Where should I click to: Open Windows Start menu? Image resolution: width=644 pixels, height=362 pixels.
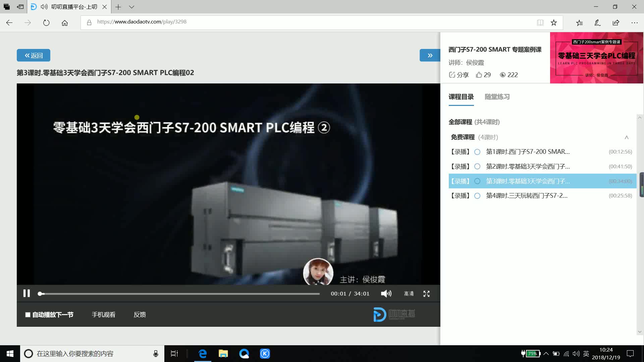[x=10, y=354]
